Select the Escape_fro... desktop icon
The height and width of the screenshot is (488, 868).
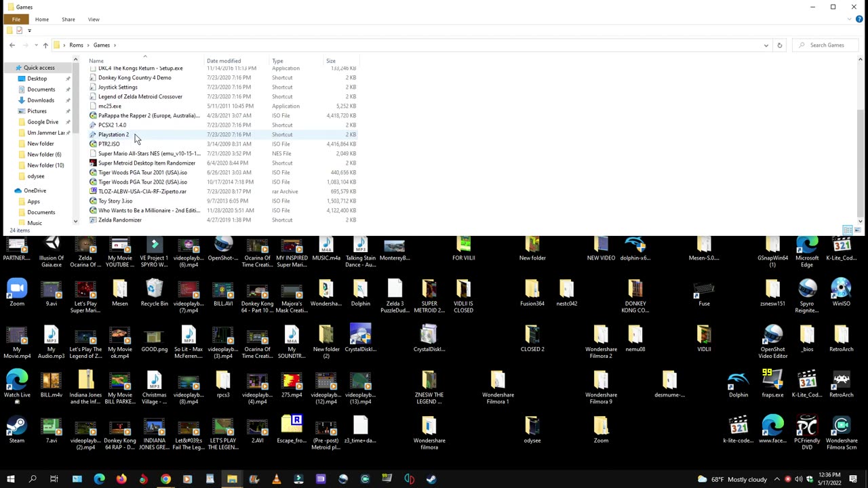[292, 430]
